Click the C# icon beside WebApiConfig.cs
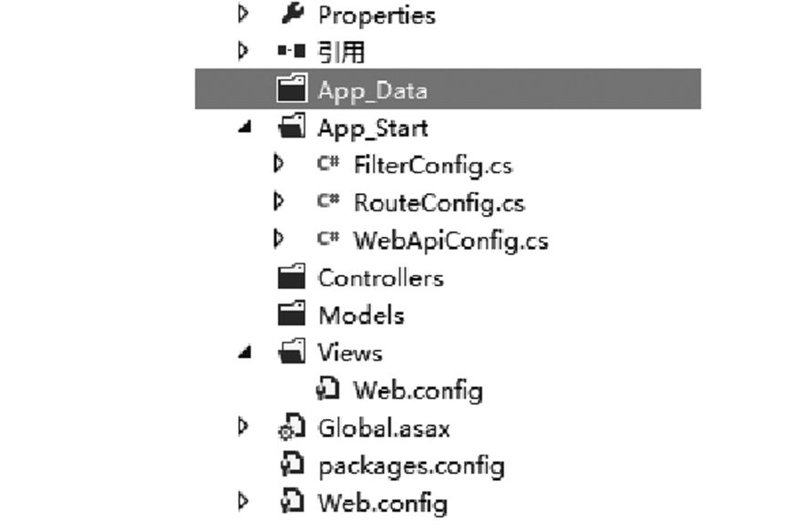Viewport: 805px width, 532px height. (327, 240)
